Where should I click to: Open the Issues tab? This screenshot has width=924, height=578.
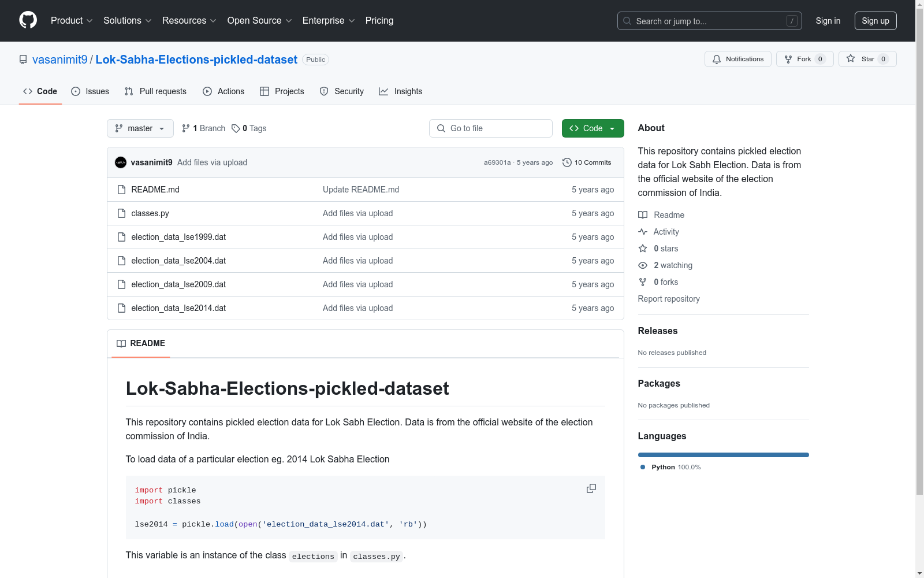[90, 91]
